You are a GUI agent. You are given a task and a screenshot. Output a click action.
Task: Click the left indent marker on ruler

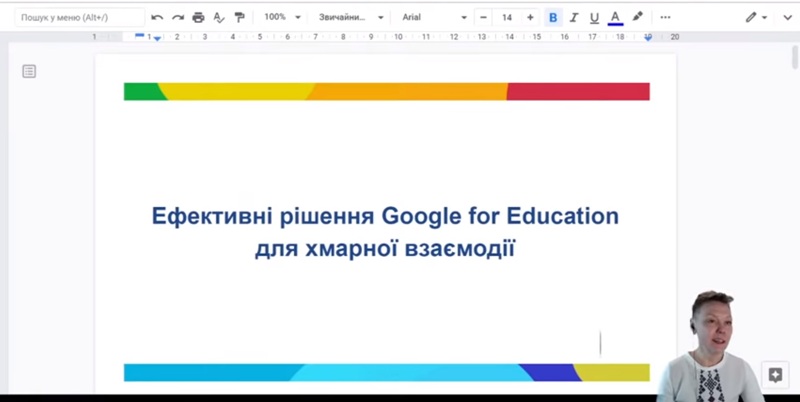pos(157,39)
